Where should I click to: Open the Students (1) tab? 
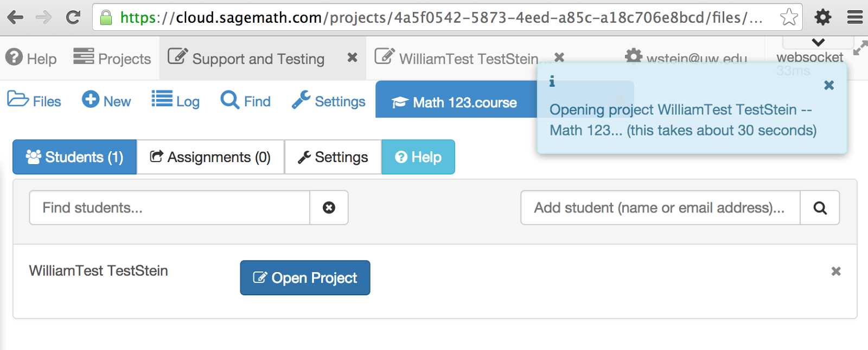(75, 157)
